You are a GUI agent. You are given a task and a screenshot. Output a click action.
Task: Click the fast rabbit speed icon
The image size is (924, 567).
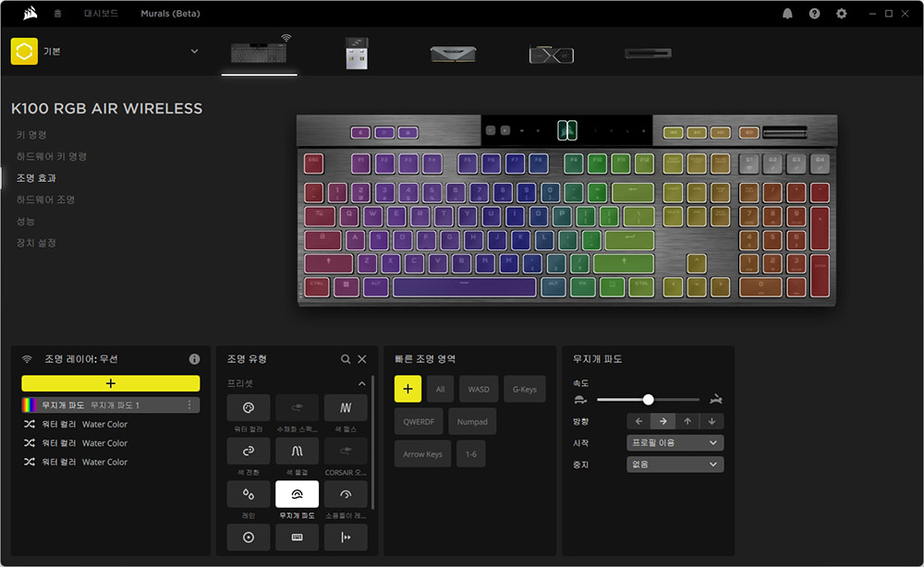[716, 400]
